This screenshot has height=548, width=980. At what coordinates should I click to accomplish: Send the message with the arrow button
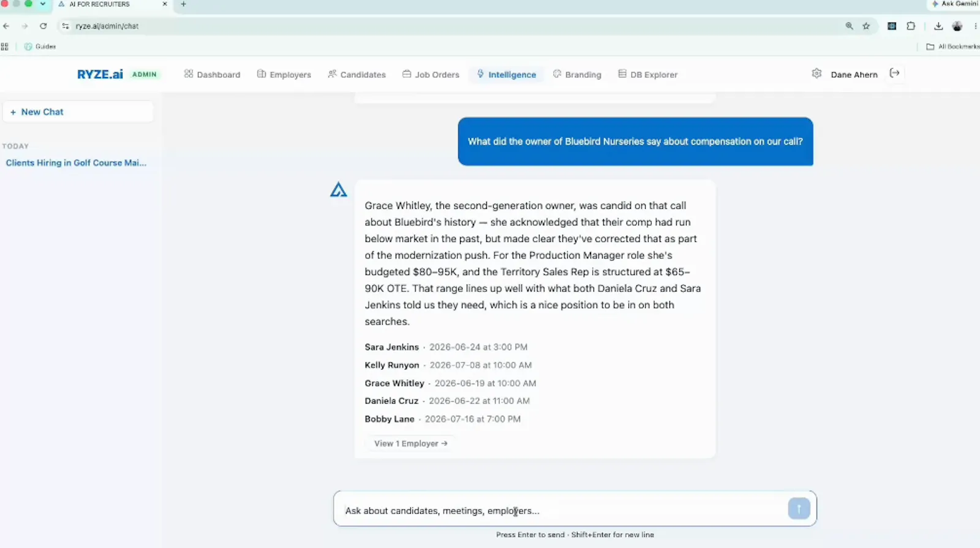click(799, 508)
